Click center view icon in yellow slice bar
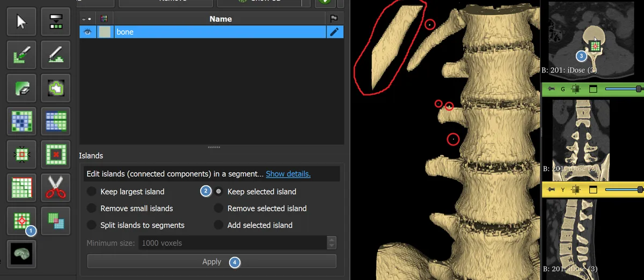Viewport: 644px width, 280px height. (x=576, y=190)
